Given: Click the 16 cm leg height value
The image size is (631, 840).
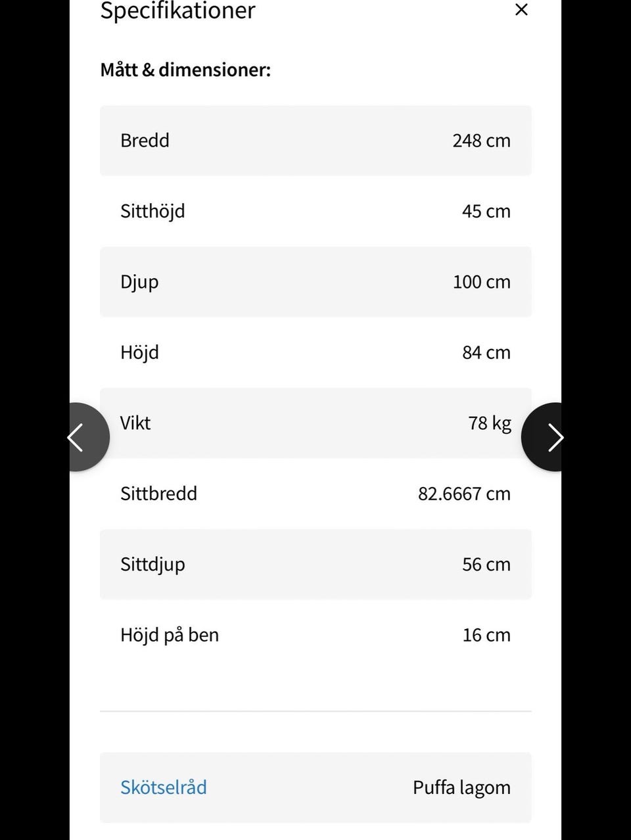Looking at the screenshot, I should (486, 635).
